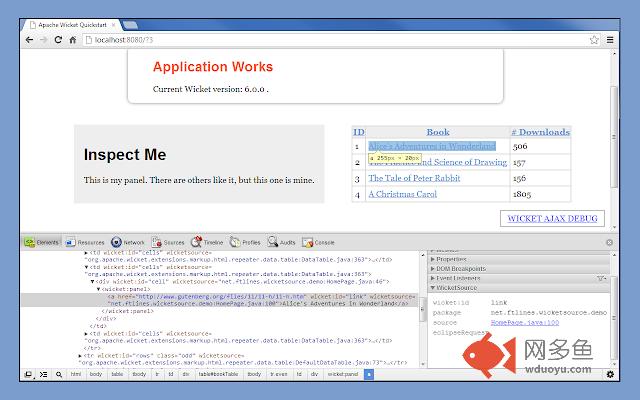Screen dimensions: 640x400
Task: Switch to the Timeline panel
Action: [208, 242]
